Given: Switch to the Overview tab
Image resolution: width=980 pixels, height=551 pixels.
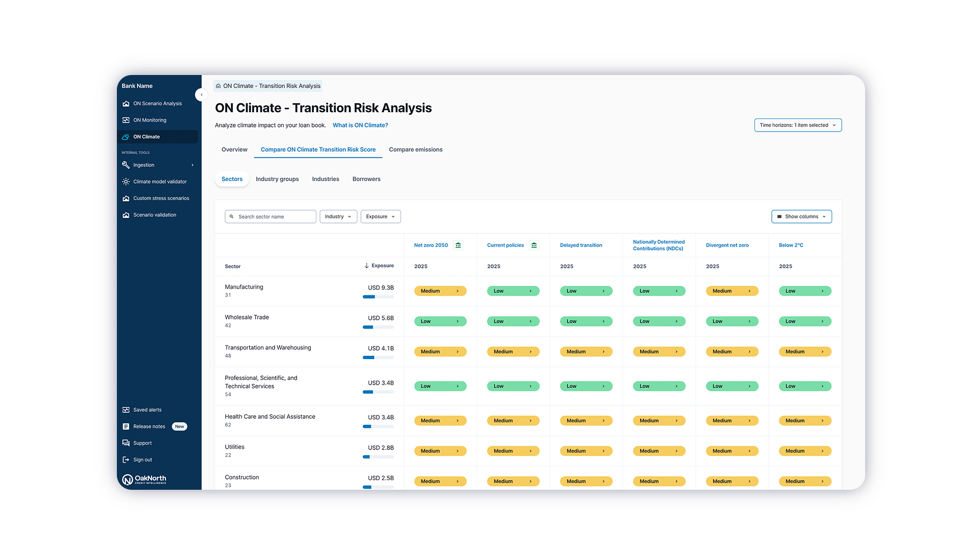Looking at the screenshot, I should [x=234, y=149].
